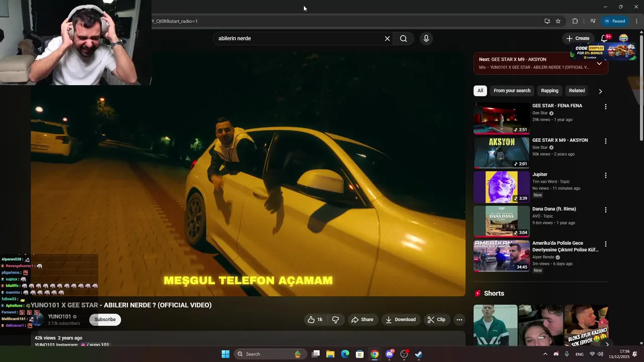The width and height of the screenshot is (644, 362).
Task: Click the magnifier search button
Action: click(x=404, y=39)
